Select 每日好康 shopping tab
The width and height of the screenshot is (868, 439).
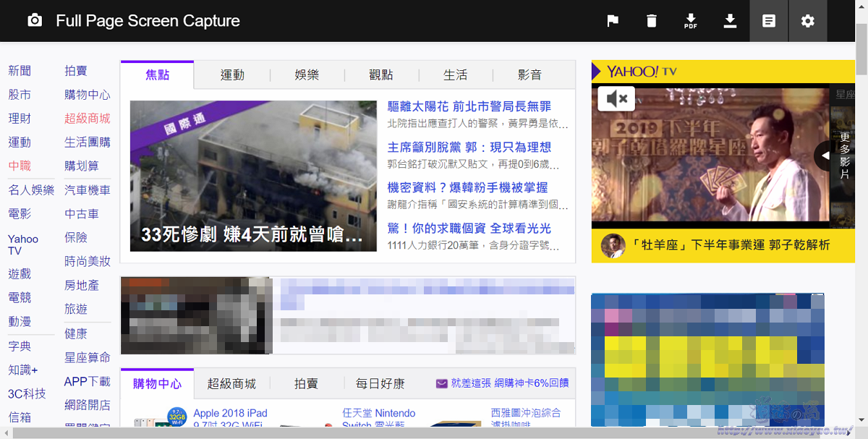click(x=380, y=383)
